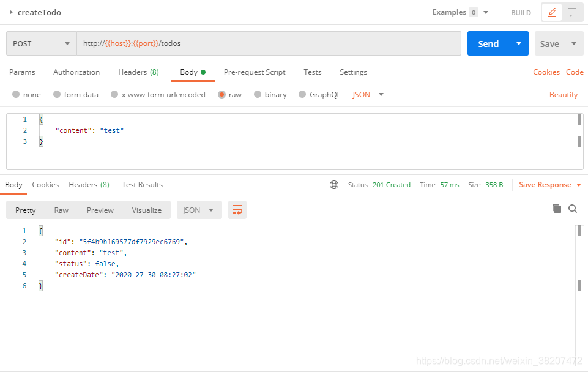Copy the response body using copy icon
The image size is (588, 372).
coord(557,209)
